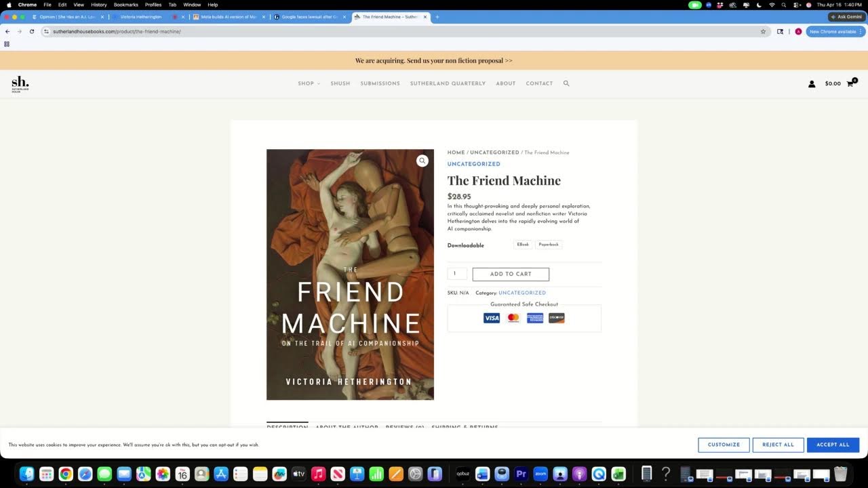
Task: View site information icon in address bar
Action: coord(46,31)
